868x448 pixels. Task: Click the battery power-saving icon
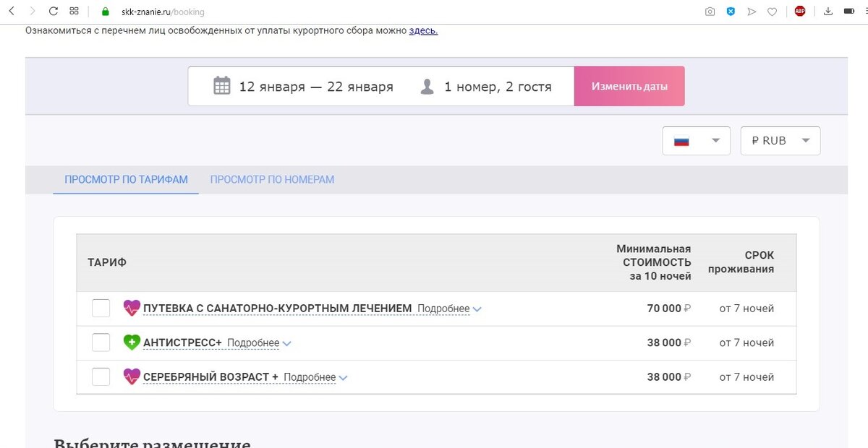pos(851,11)
